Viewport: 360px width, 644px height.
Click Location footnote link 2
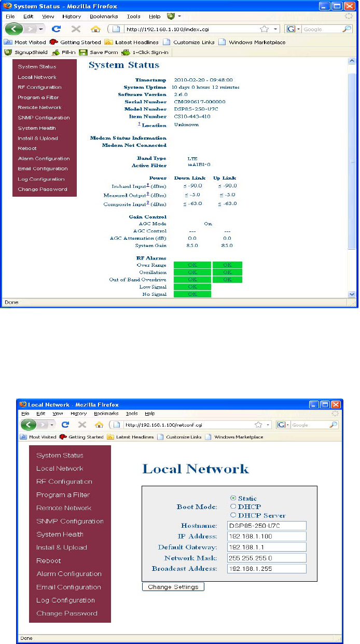pyautogui.click(x=139, y=124)
